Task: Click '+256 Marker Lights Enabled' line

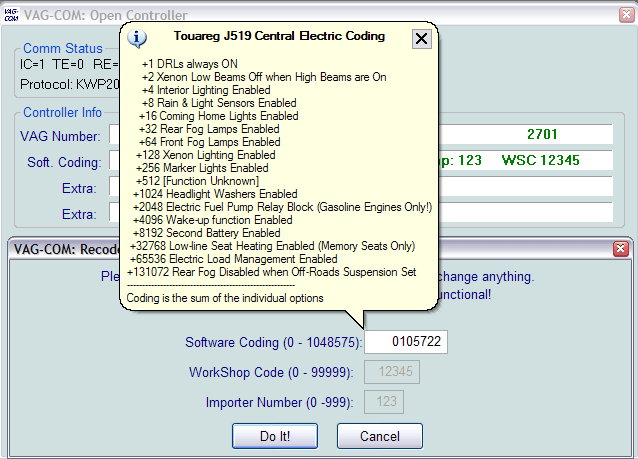Action: (x=202, y=168)
